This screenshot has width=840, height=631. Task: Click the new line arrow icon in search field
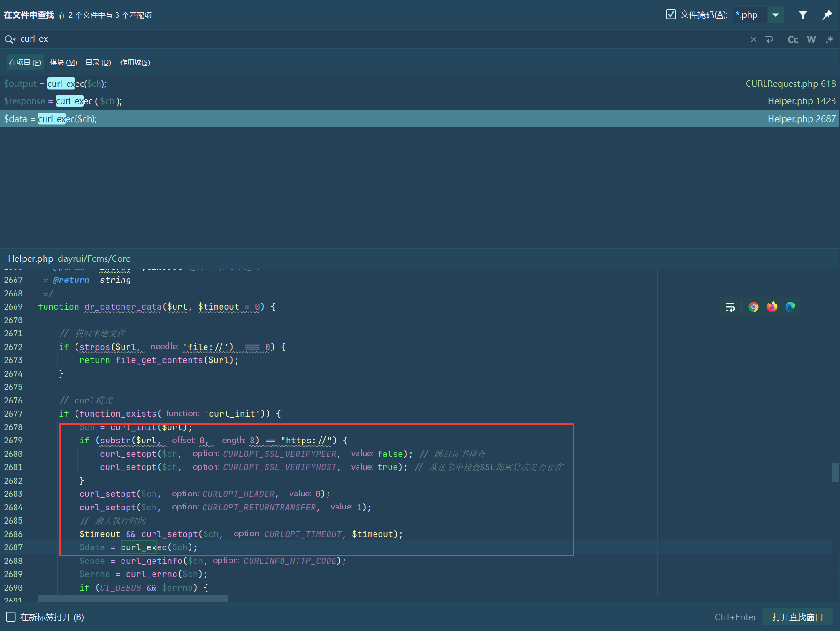click(769, 39)
